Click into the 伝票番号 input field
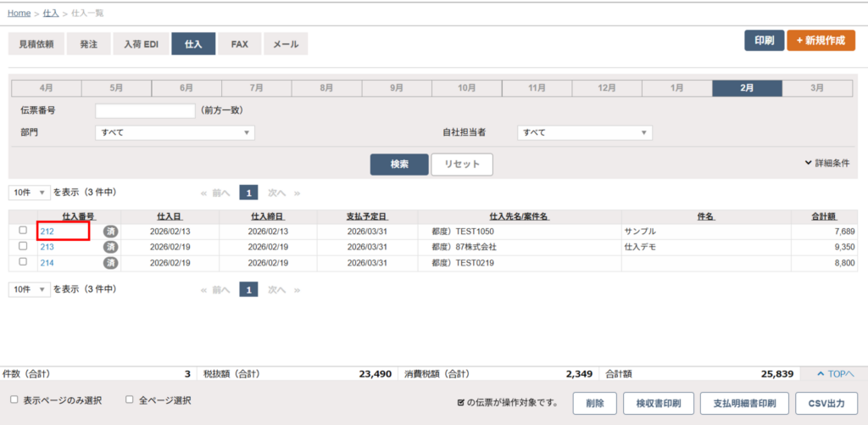 coord(145,110)
